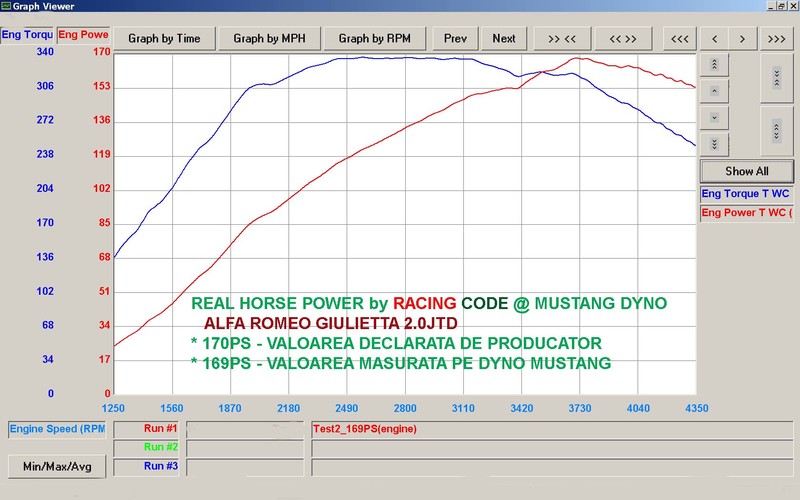The width and height of the screenshot is (800, 500).
Task: Switch to Graph by RPM
Action: pyautogui.click(x=374, y=39)
